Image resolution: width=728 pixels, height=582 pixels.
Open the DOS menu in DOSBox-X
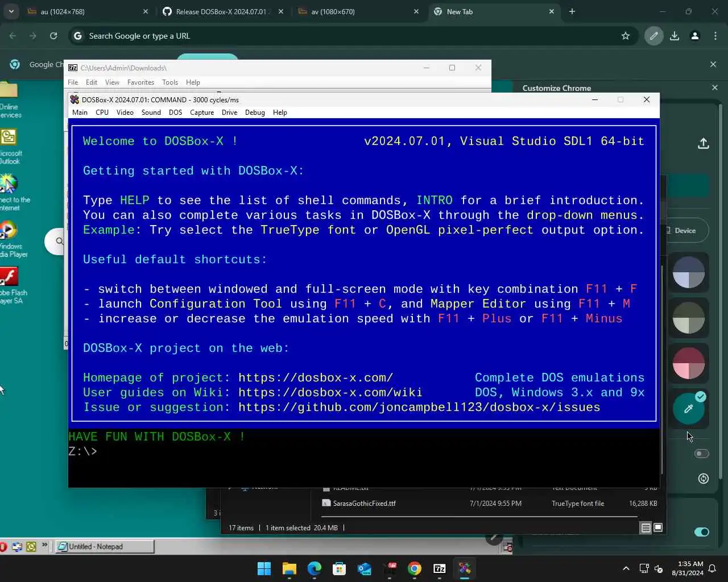(x=175, y=113)
